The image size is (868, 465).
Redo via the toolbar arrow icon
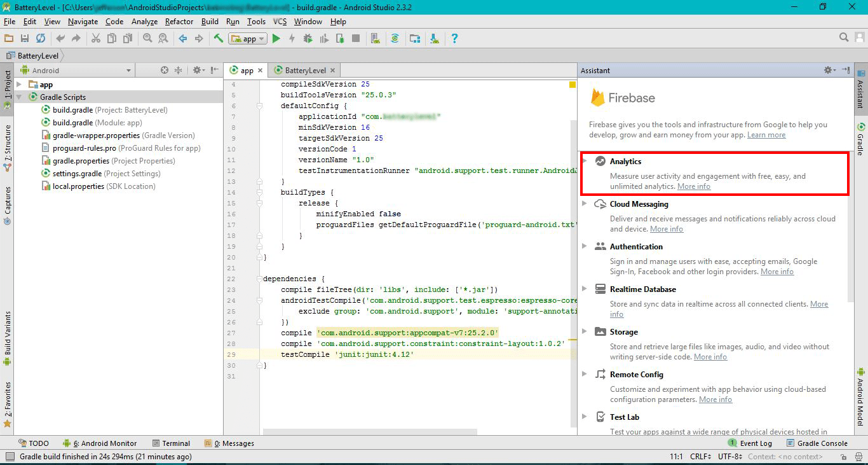coord(76,39)
